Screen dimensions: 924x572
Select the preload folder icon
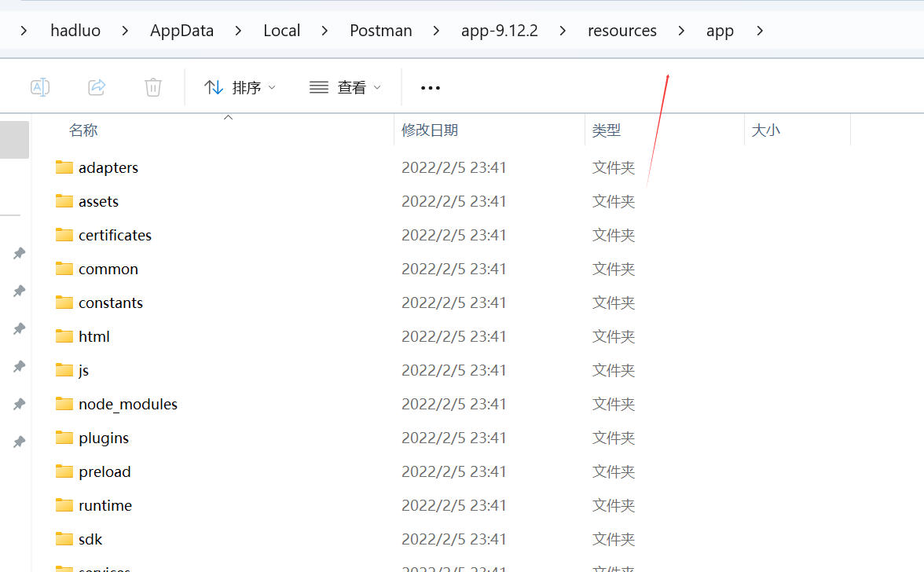point(64,471)
